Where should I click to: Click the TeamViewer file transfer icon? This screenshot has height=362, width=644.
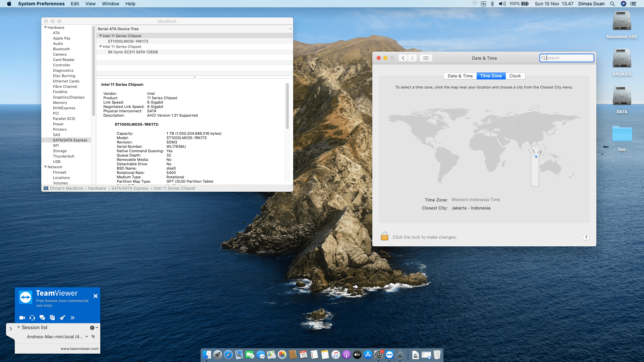click(52, 318)
